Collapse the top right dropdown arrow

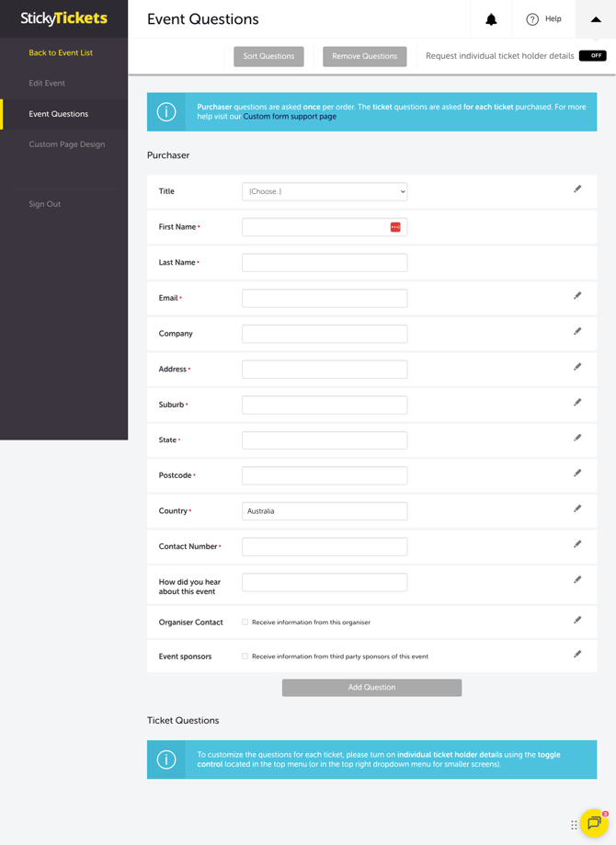596,19
